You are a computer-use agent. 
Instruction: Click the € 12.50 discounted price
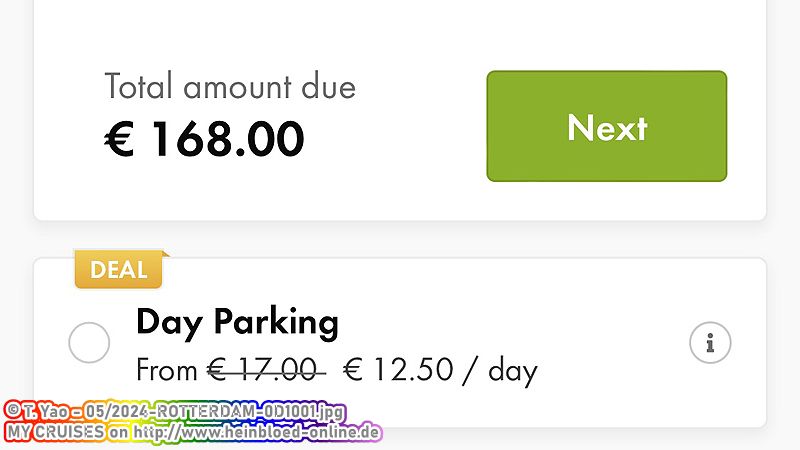click(x=398, y=369)
